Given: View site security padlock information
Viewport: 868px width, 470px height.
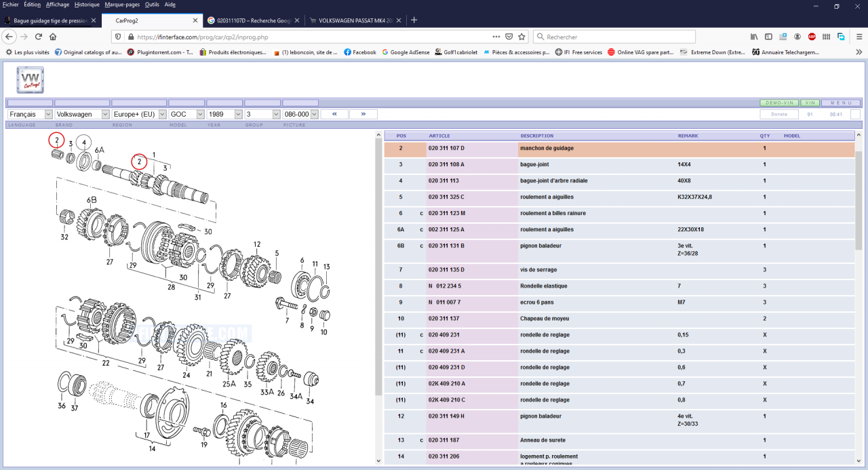Looking at the screenshot, I should pos(130,37).
